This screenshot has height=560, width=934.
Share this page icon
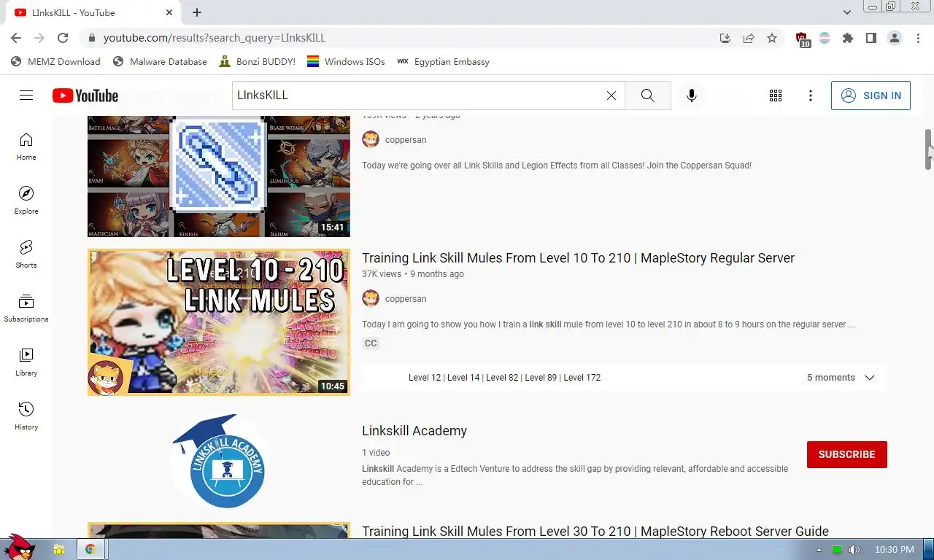click(x=749, y=38)
